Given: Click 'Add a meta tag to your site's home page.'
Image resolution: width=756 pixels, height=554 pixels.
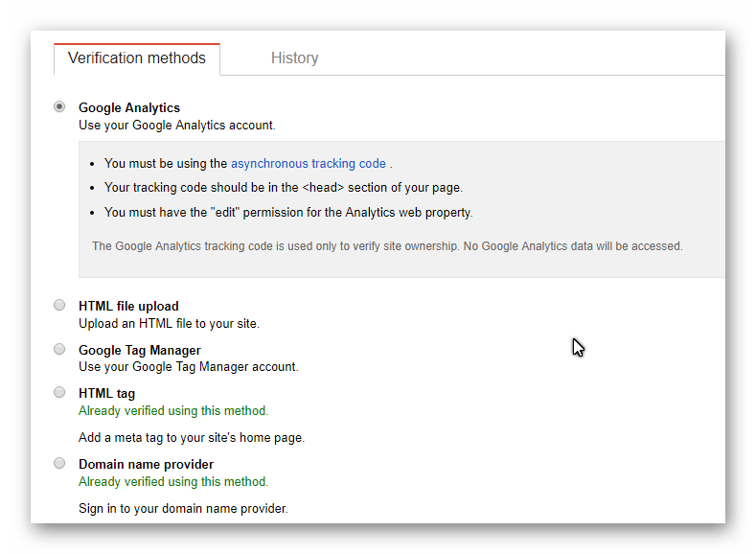Looking at the screenshot, I should tap(192, 438).
